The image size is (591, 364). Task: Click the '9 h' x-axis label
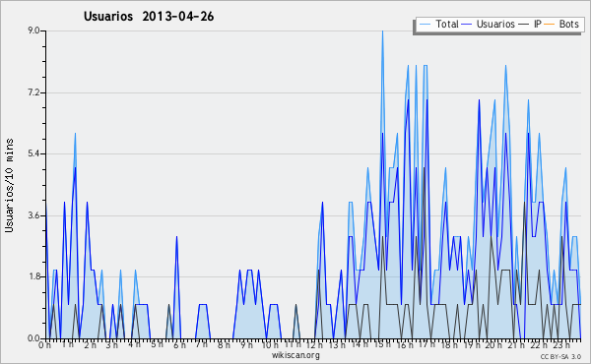(246, 345)
